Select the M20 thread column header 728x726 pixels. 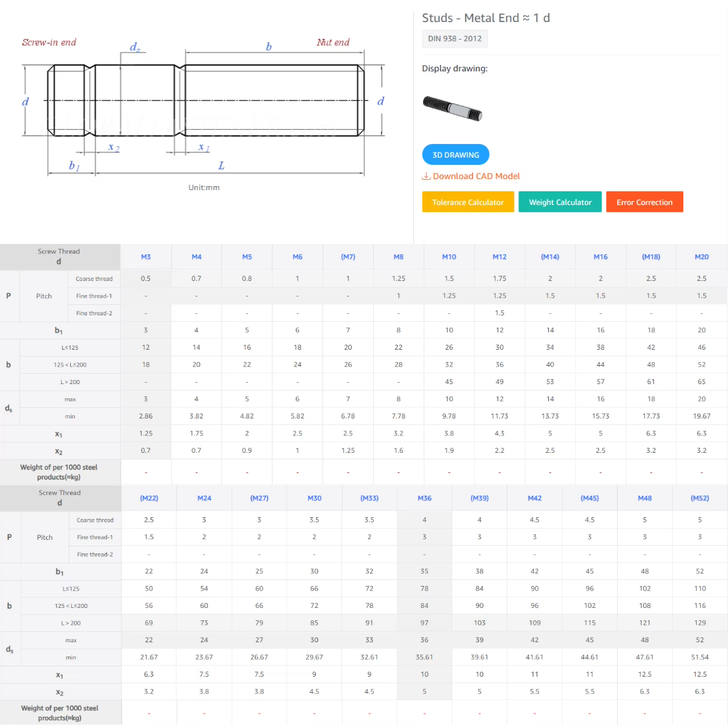click(x=701, y=257)
